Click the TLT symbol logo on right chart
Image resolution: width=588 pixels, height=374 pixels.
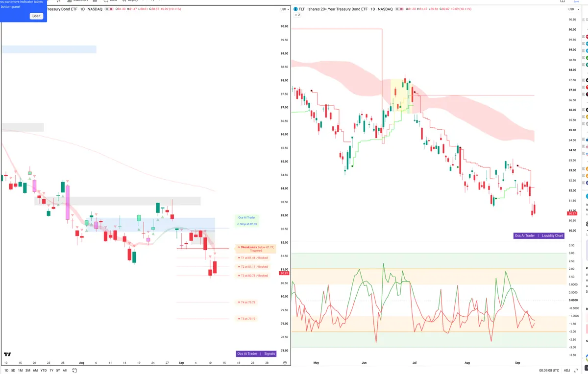(x=295, y=9)
